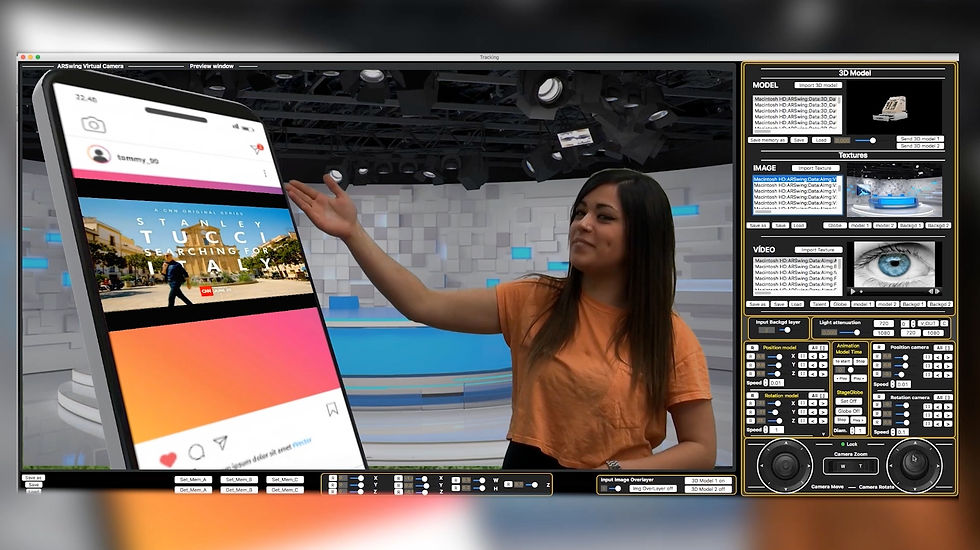
Task: Toggle 3D Model 2 off
Action: 708,489
